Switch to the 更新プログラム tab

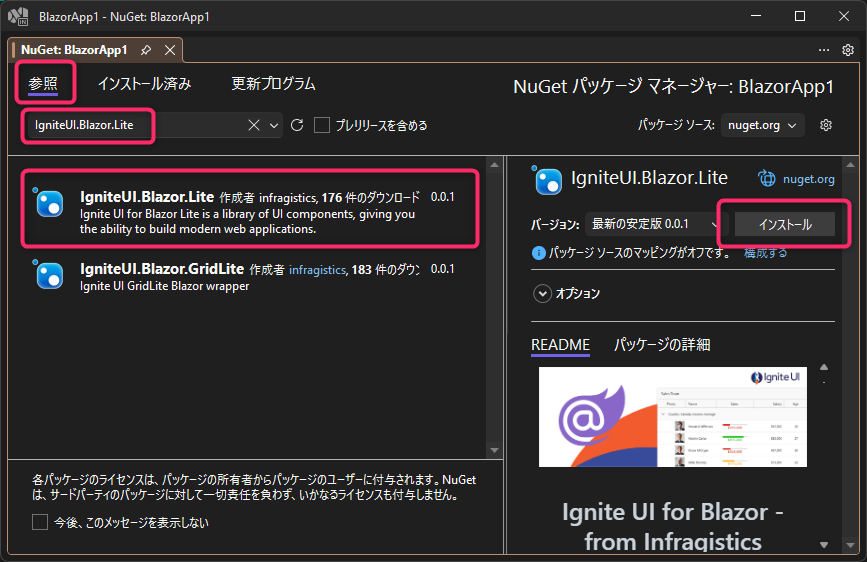pos(273,84)
